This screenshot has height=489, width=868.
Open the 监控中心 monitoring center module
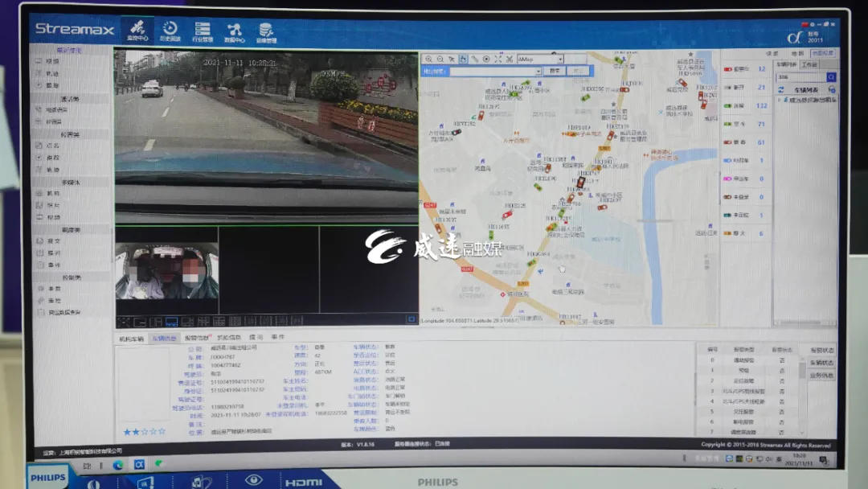pyautogui.click(x=137, y=31)
